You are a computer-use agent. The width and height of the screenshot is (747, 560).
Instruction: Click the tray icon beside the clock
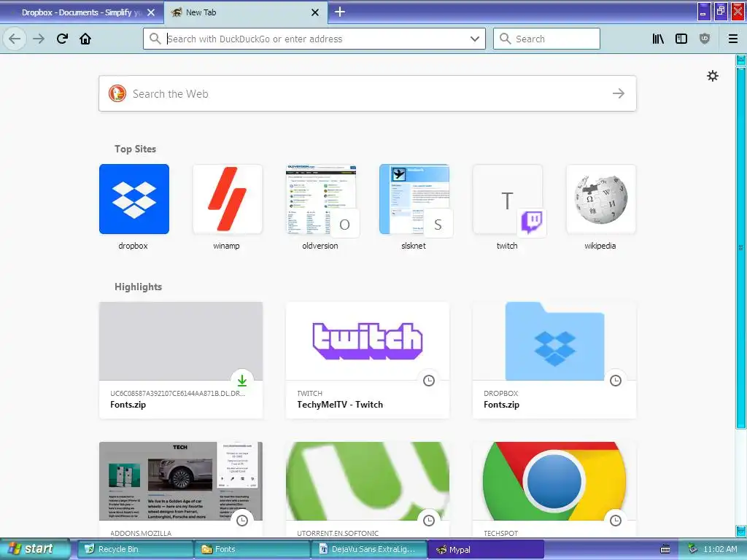click(x=692, y=548)
